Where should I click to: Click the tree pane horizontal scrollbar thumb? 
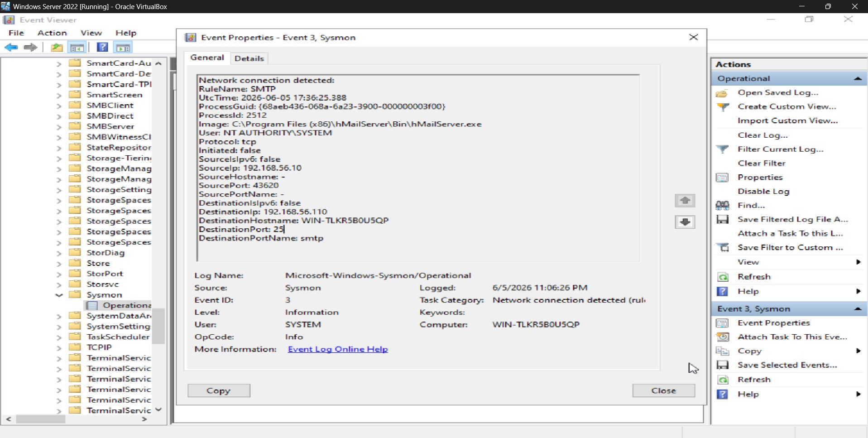pos(41,419)
